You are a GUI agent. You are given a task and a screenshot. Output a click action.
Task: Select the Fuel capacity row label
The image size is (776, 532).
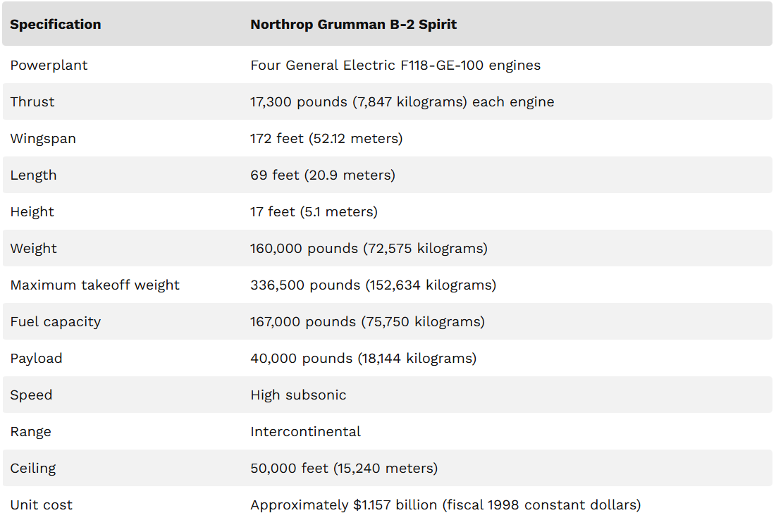click(x=56, y=322)
